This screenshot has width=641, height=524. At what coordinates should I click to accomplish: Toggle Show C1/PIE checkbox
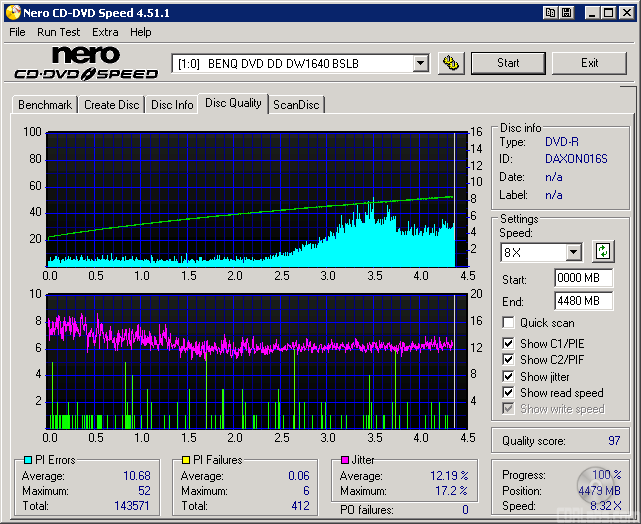point(509,344)
